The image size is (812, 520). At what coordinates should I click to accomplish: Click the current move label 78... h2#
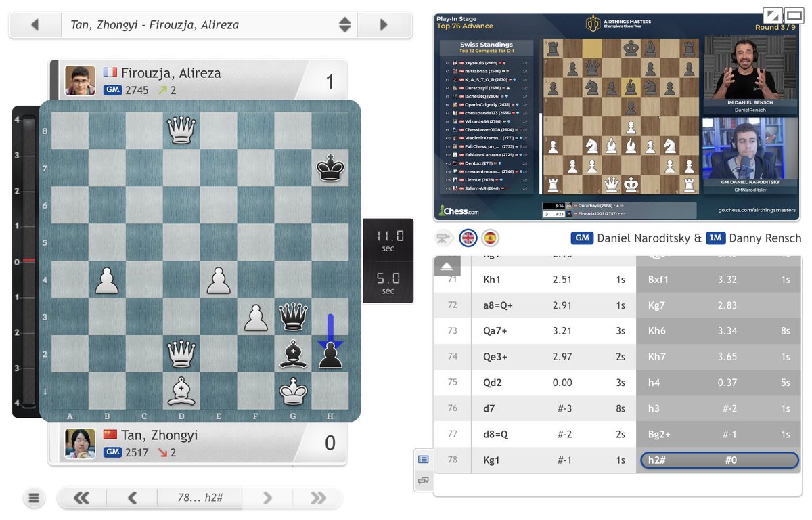[x=200, y=498]
